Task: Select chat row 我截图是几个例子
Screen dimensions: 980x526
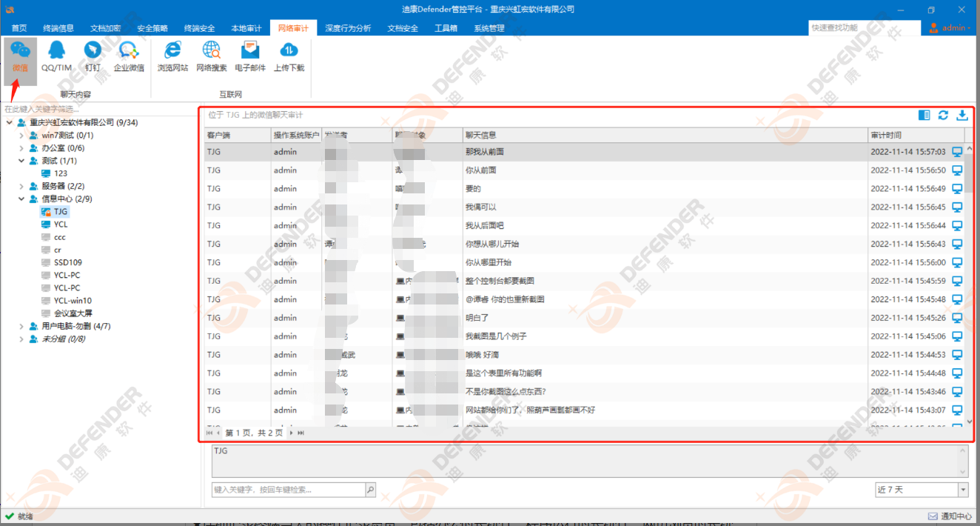Action: 585,336
